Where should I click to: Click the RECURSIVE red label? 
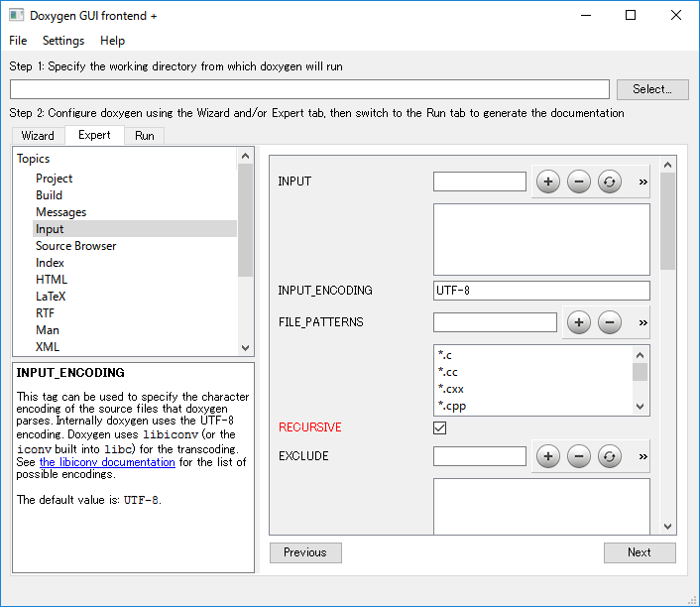coord(309,427)
